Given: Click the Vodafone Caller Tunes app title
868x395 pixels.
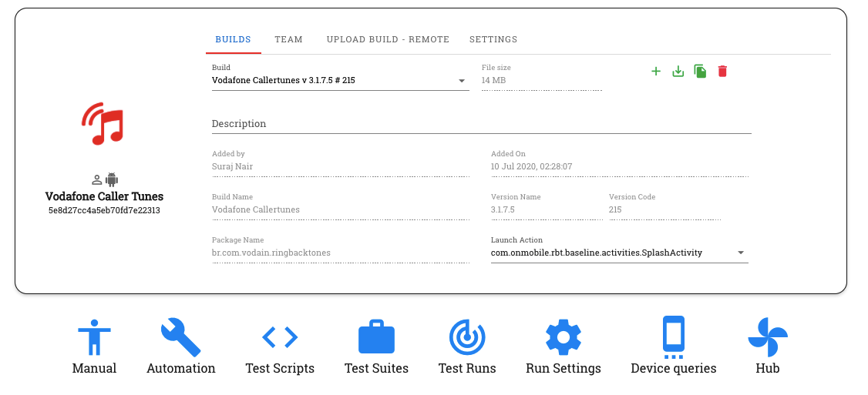Looking at the screenshot, I should tap(104, 196).
